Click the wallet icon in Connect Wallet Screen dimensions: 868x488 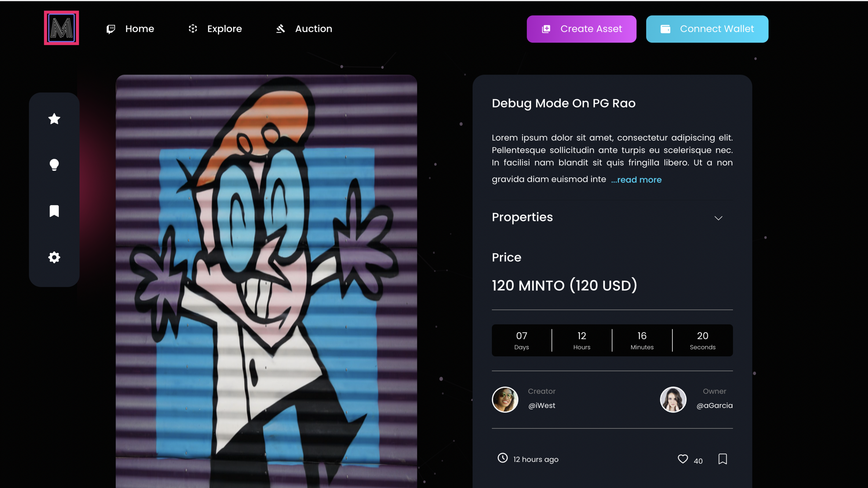(665, 29)
